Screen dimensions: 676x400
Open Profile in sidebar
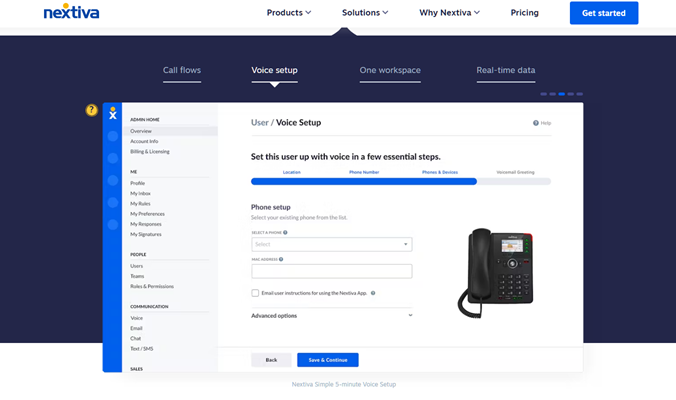[138, 183]
